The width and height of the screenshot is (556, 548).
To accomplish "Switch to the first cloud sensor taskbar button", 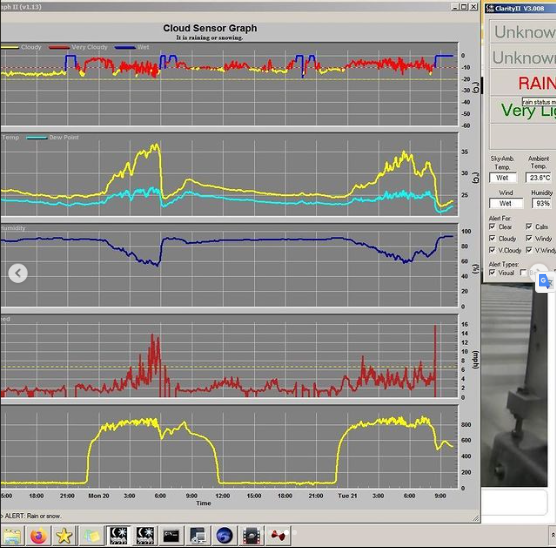I will 118,536.
